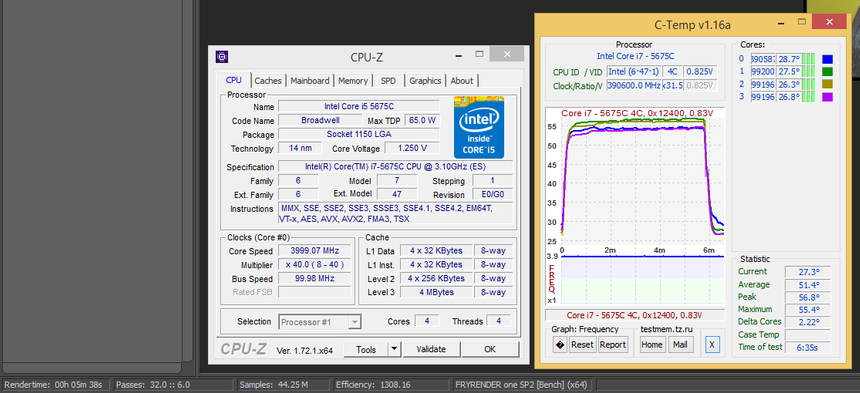Click the L1 Data value 4 x 32 KBytes

click(436, 251)
